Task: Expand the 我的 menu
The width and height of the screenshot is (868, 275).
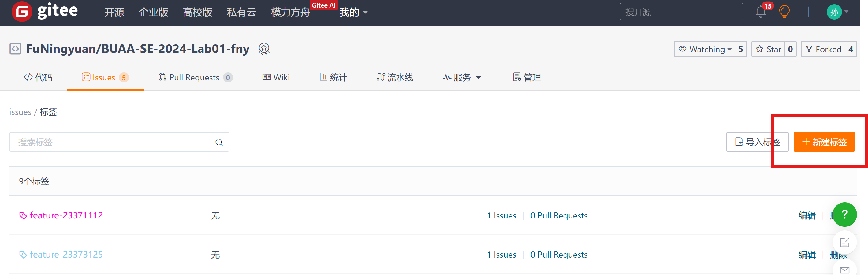Action: [x=353, y=13]
